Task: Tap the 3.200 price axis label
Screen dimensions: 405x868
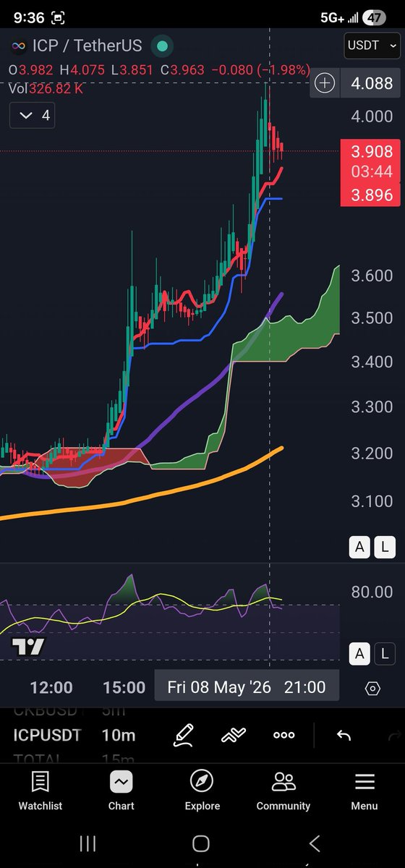Action: [372, 454]
